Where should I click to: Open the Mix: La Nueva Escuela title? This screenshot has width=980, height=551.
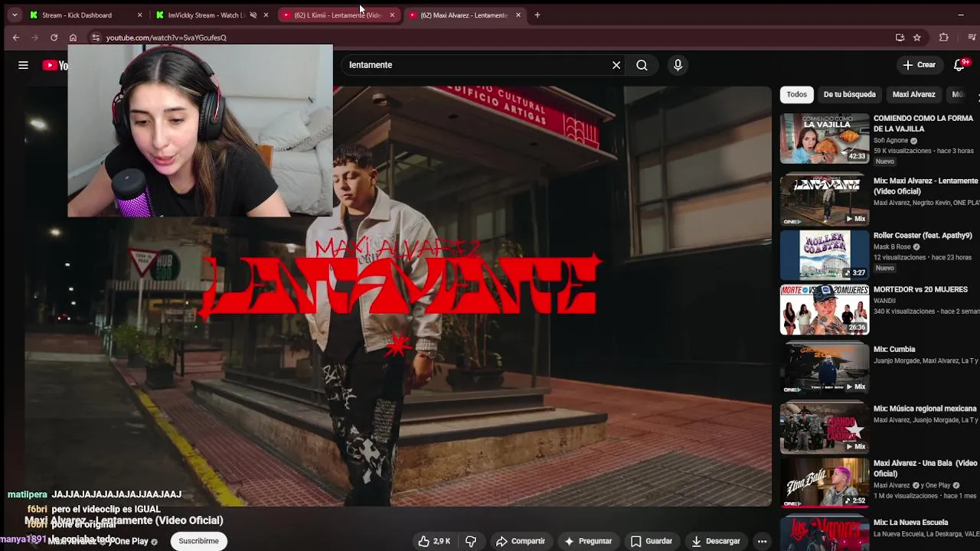coord(910,523)
